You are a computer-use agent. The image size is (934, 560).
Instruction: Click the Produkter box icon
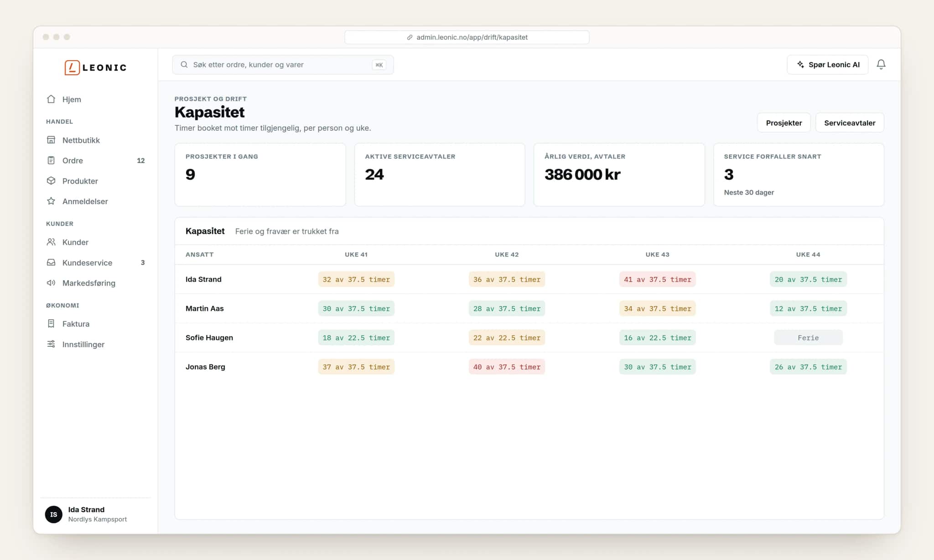[x=51, y=181]
